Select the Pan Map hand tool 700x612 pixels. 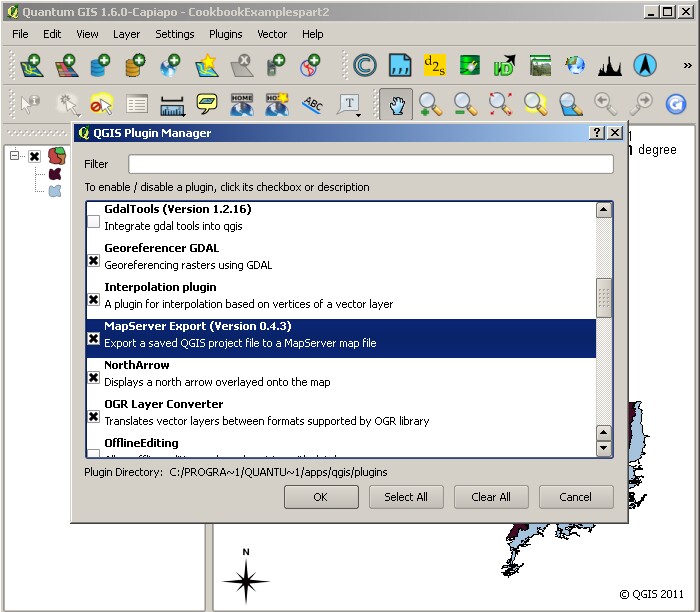tap(396, 104)
